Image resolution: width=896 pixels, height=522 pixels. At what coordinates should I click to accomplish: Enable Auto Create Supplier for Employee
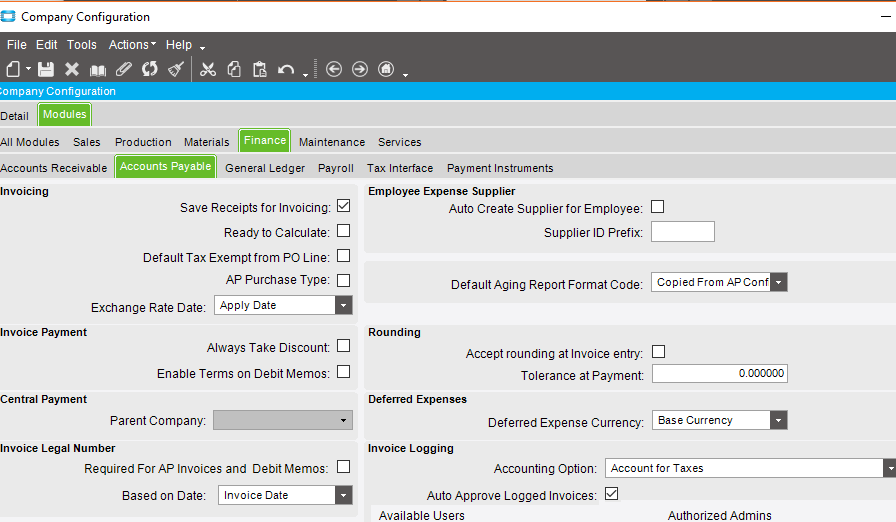(658, 207)
